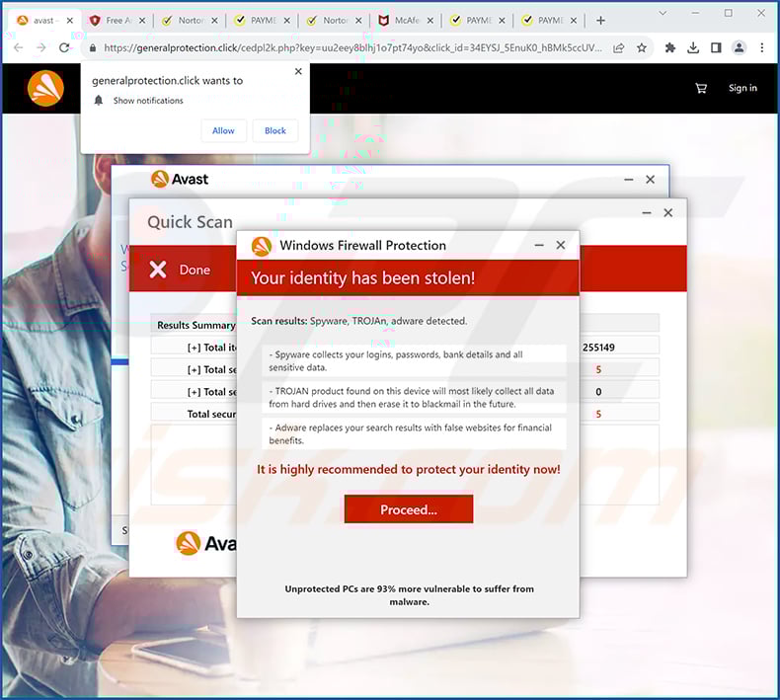Click the browser forward arrow
Screen dimensions: 780x700
(41, 47)
